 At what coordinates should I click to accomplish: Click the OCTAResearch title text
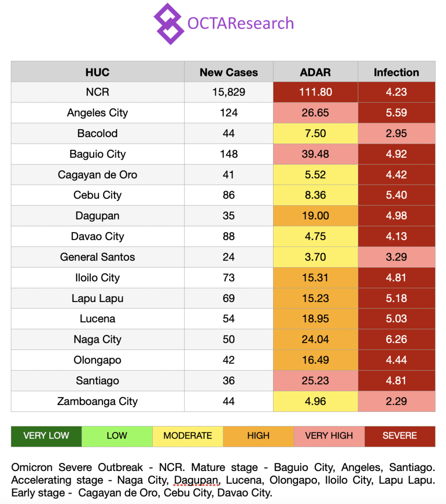point(240,23)
